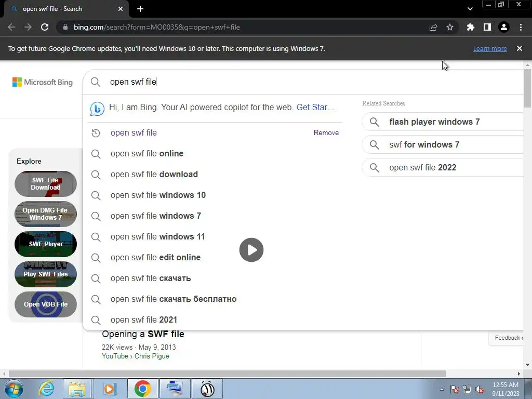The height and width of the screenshot is (399, 532).
Task: Remove the 'open swf file' history entry
Action: (x=326, y=132)
